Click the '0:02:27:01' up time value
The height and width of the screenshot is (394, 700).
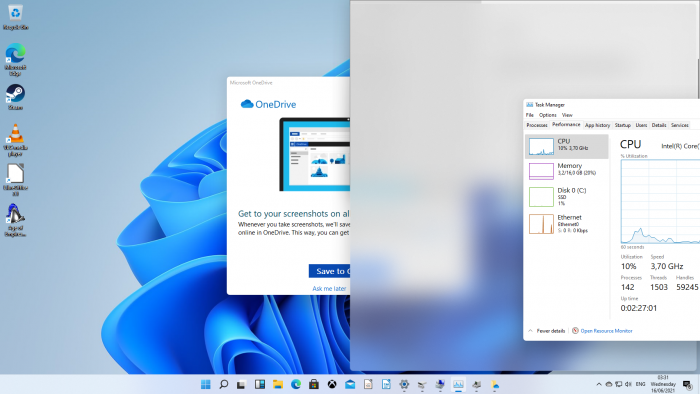(x=638, y=308)
